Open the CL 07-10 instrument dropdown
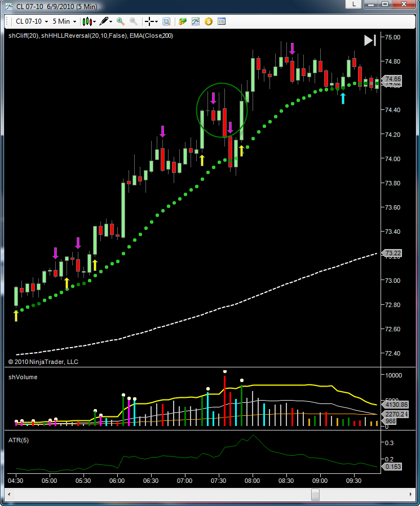This screenshot has height=506, width=420. [32, 21]
